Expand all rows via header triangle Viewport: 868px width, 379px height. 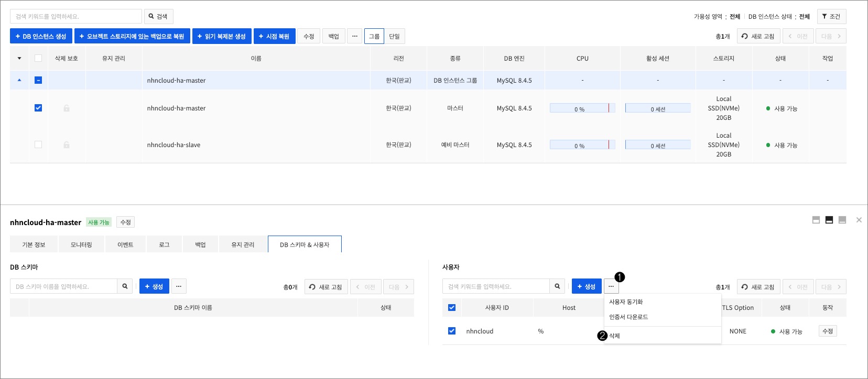[19, 58]
